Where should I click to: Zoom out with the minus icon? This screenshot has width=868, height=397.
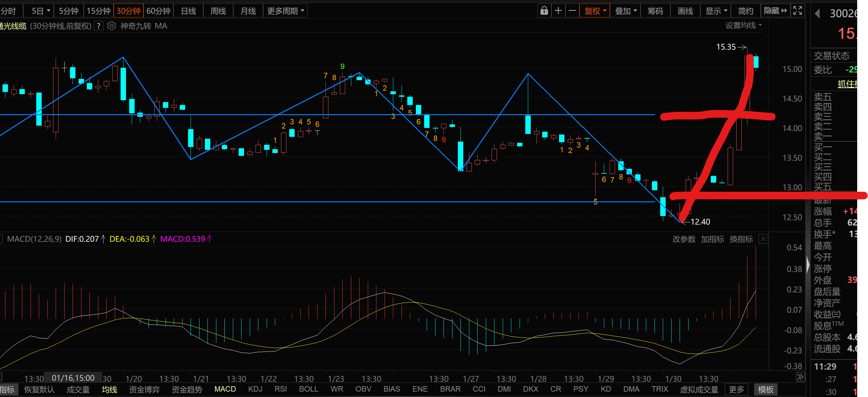572,11
